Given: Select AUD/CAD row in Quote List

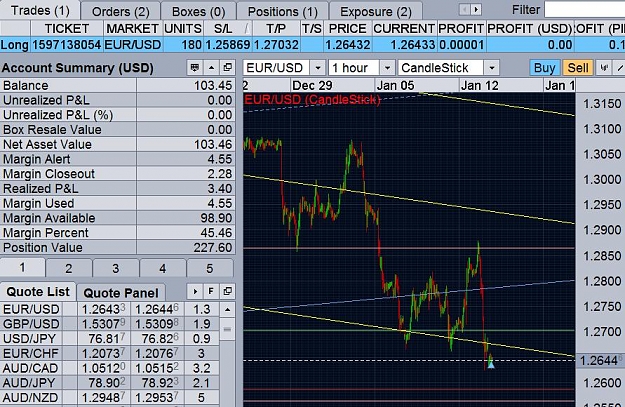Looking at the screenshot, I should click(110, 368).
